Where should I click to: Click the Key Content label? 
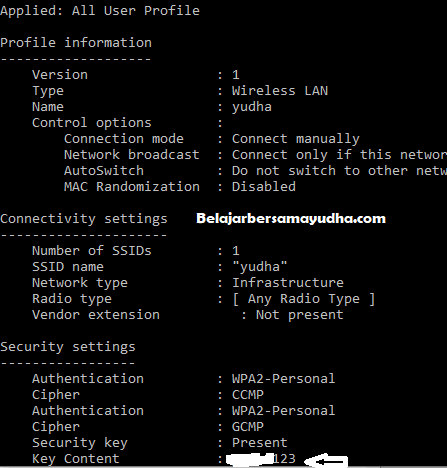point(76,459)
